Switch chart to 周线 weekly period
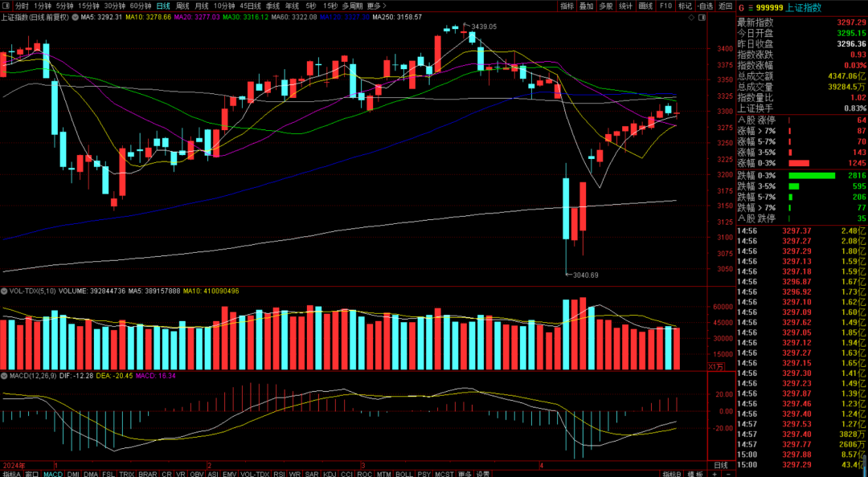Screen dimensions: 868x477 pos(182,6)
